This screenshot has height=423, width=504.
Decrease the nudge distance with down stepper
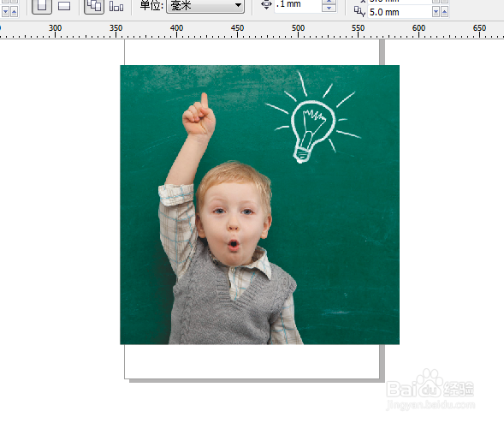[329, 8]
